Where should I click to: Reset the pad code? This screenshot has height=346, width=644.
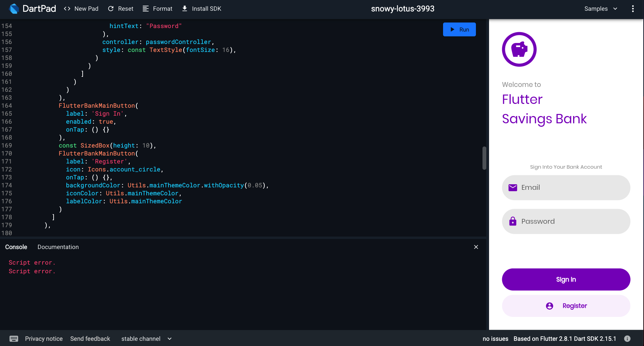[120, 9]
